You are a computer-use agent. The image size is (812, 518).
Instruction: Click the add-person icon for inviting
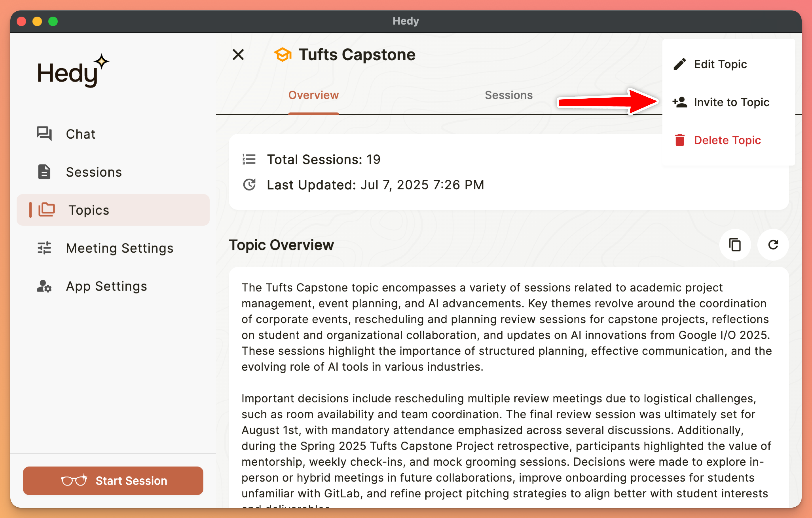pyautogui.click(x=679, y=102)
